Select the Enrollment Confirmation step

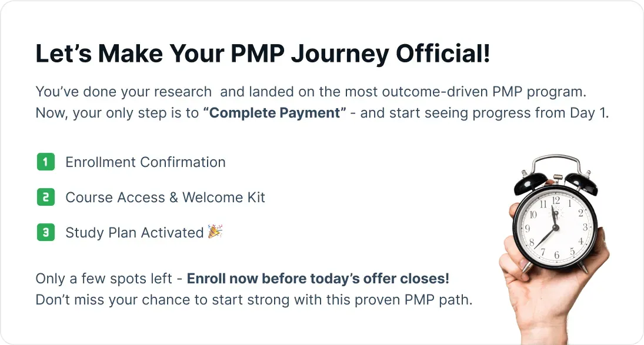pyautogui.click(x=145, y=162)
